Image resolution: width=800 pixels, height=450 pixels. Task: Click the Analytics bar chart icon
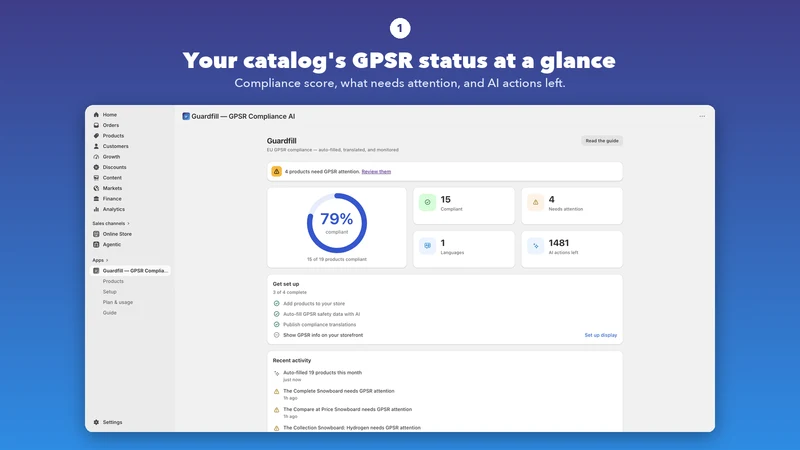click(96, 209)
